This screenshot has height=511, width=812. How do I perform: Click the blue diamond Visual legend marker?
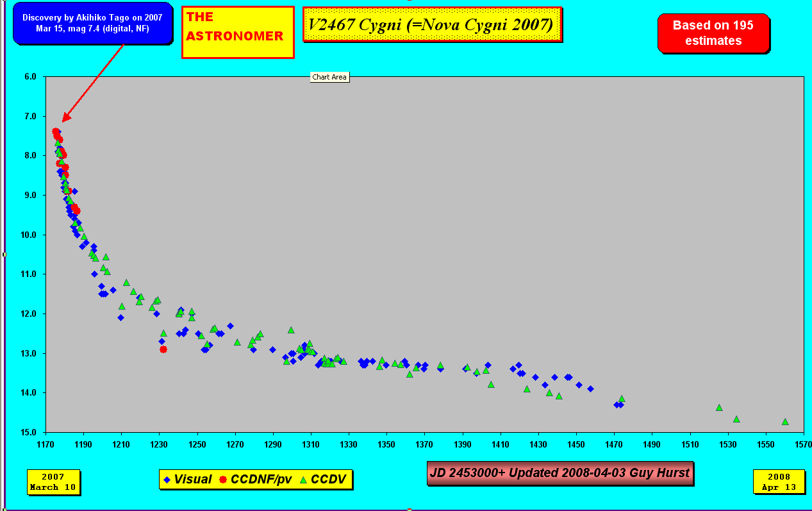coord(167,480)
